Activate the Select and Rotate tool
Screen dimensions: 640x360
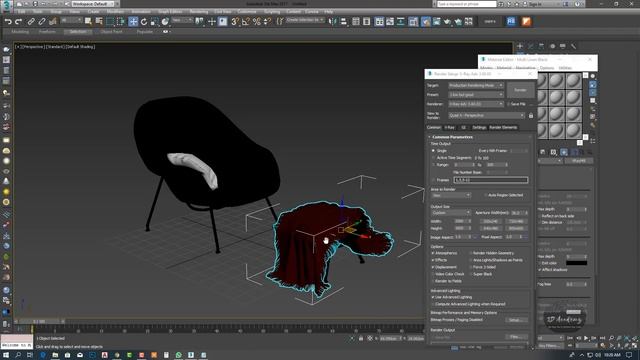tap(144, 21)
